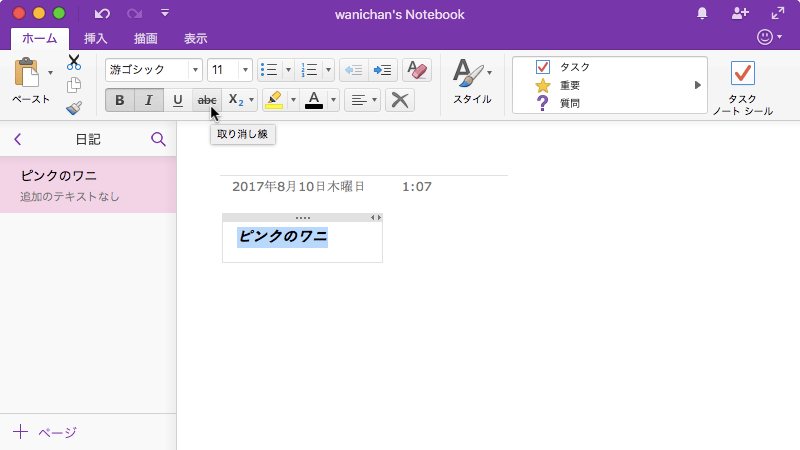The width and height of the screenshot is (800, 450).
Task: Open the numbering style dropdown arrow
Action: pyautogui.click(x=328, y=70)
